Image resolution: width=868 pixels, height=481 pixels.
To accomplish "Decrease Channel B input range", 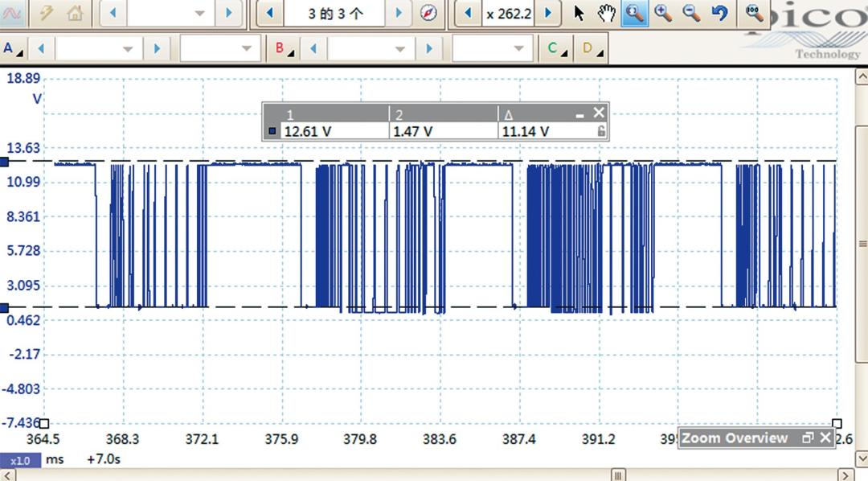I will pyautogui.click(x=313, y=49).
